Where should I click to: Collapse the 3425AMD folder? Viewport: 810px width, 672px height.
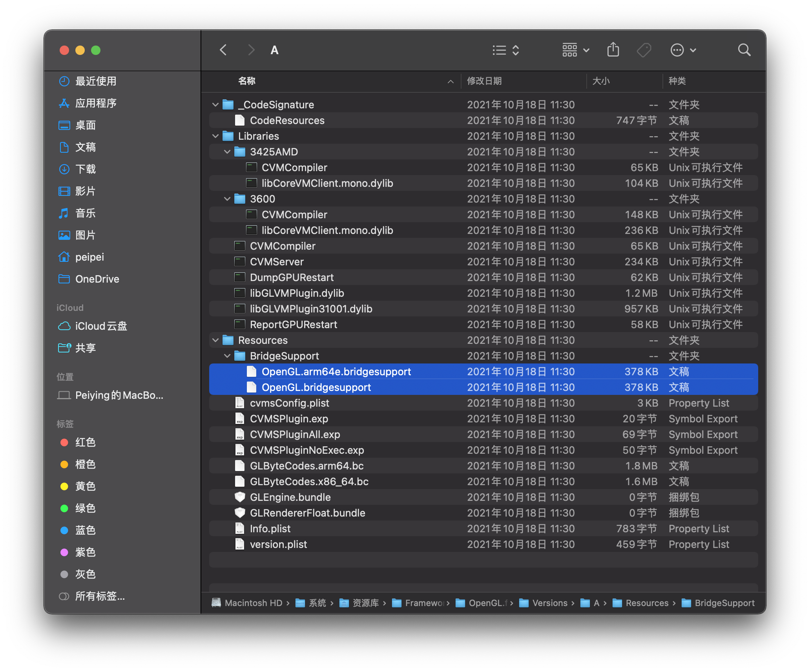coord(227,152)
